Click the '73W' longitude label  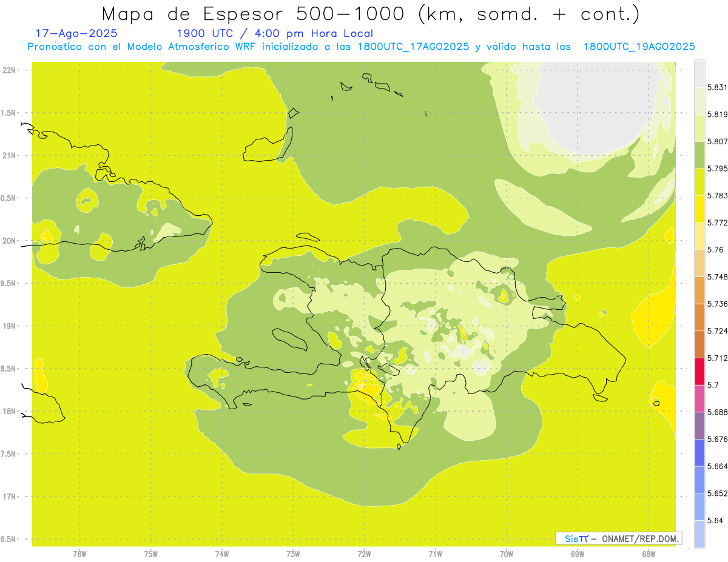point(293,554)
